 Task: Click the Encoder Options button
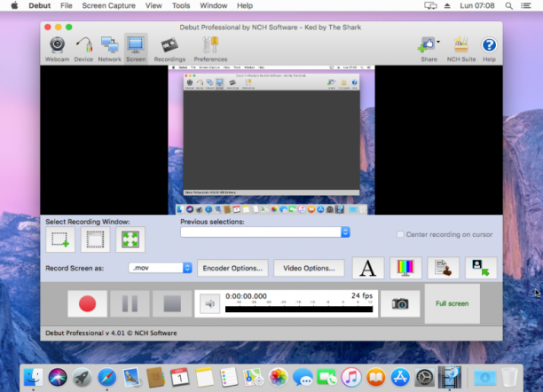(x=232, y=268)
